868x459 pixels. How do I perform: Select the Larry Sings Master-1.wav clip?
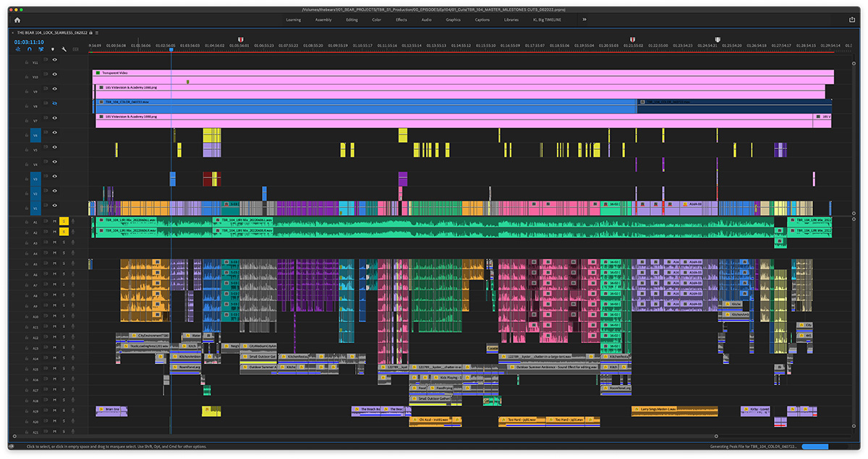pyautogui.click(x=674, y=410)
